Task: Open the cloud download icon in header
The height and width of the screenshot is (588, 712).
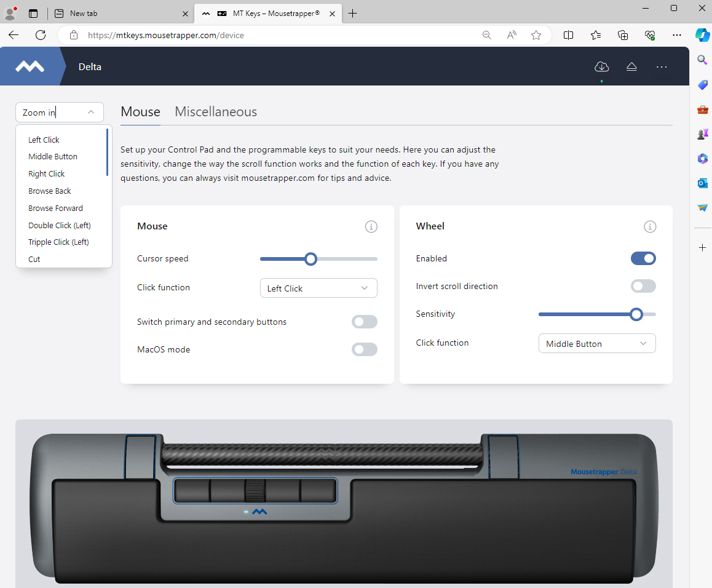Action: pos(602,67)
